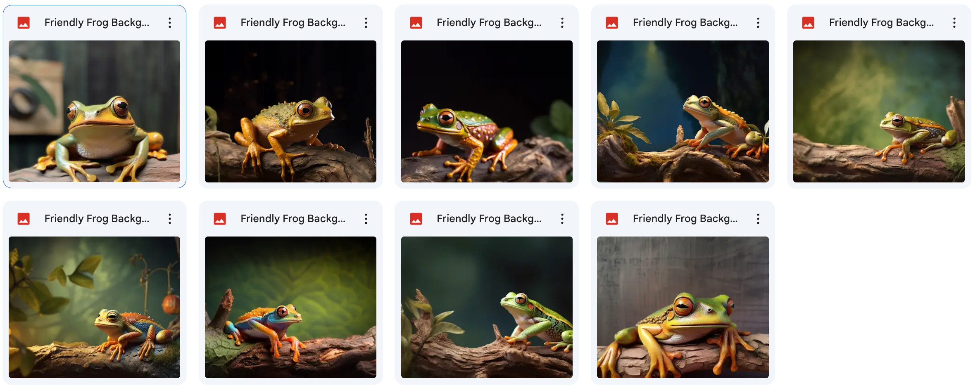This screenshot has width=980, height=388.
Task: Click the three-dot menu above the grey-wall frog image
Action: 758,219
